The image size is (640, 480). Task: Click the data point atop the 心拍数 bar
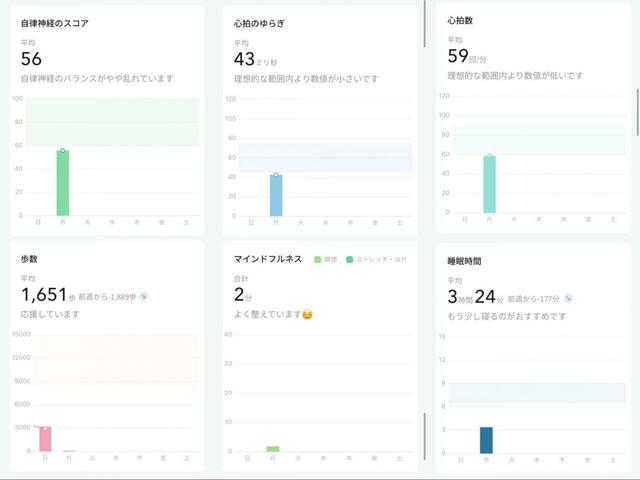point(489,156)
